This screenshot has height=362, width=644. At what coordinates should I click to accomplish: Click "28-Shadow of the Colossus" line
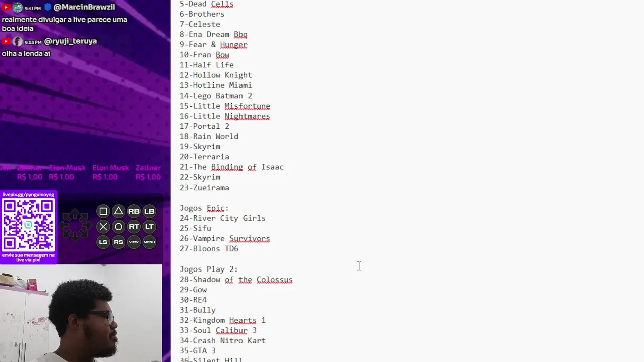pyautogui.click(x=236, y=280)
